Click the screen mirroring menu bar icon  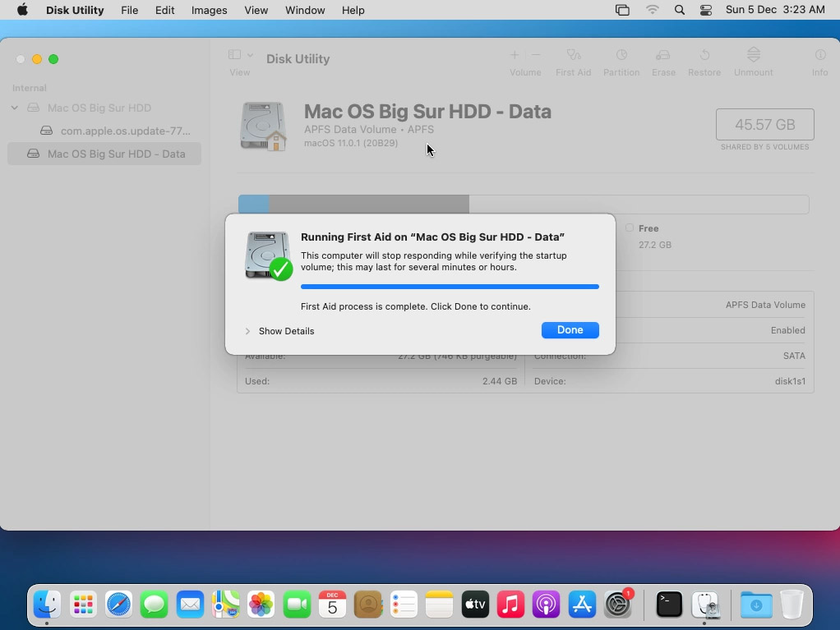pyautogui.click(x=622, y=10)
